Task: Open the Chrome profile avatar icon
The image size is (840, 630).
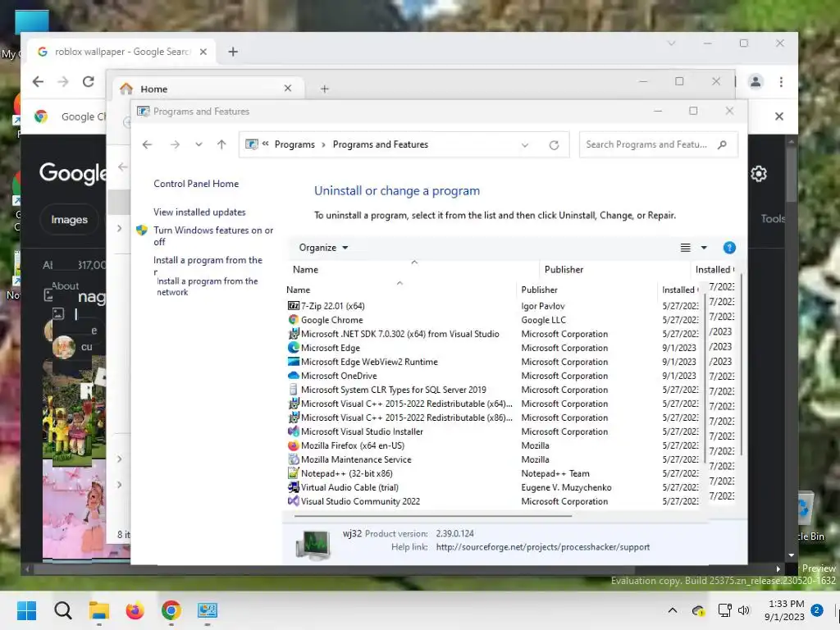Action: click(x=756, y=81)
